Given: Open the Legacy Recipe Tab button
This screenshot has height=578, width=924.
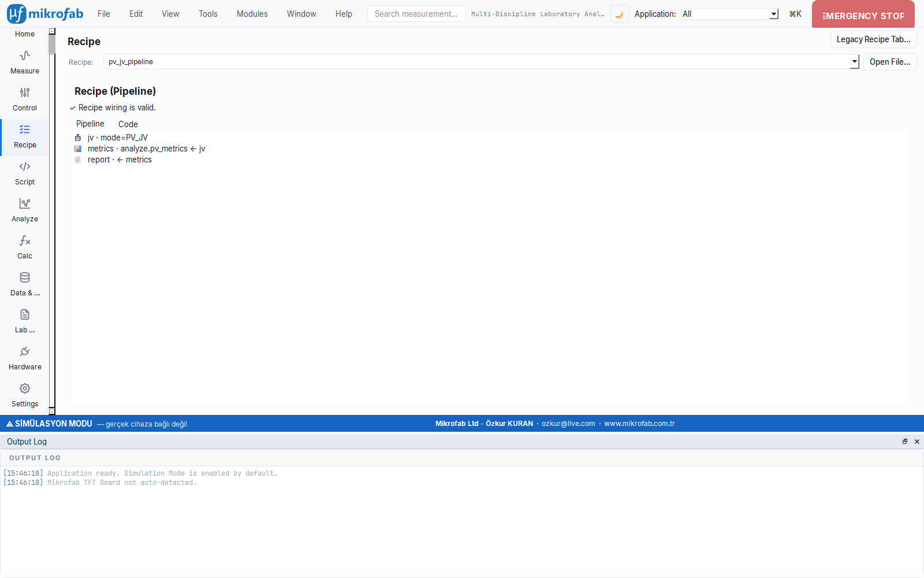Looking at the screenshot, I should click(873, 39).
